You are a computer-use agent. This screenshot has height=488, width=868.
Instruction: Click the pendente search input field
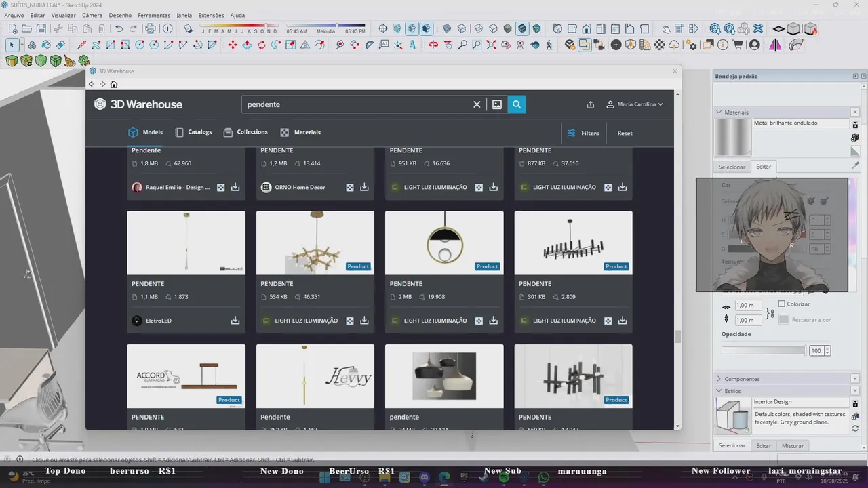click(357, 104)
